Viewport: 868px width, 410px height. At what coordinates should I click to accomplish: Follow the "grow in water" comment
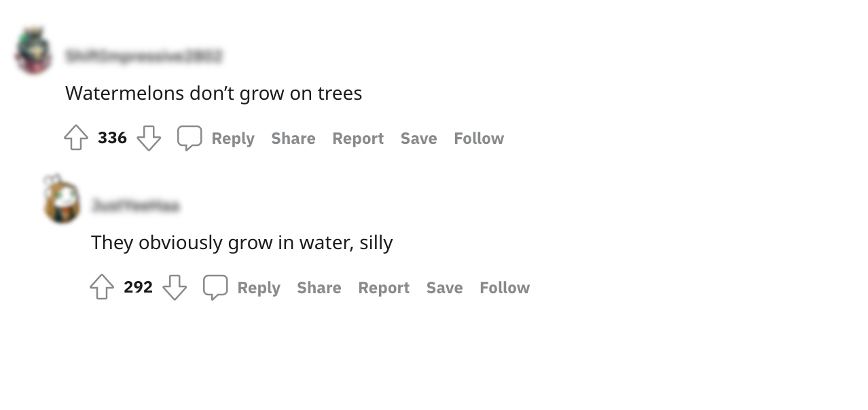point(505,288)
